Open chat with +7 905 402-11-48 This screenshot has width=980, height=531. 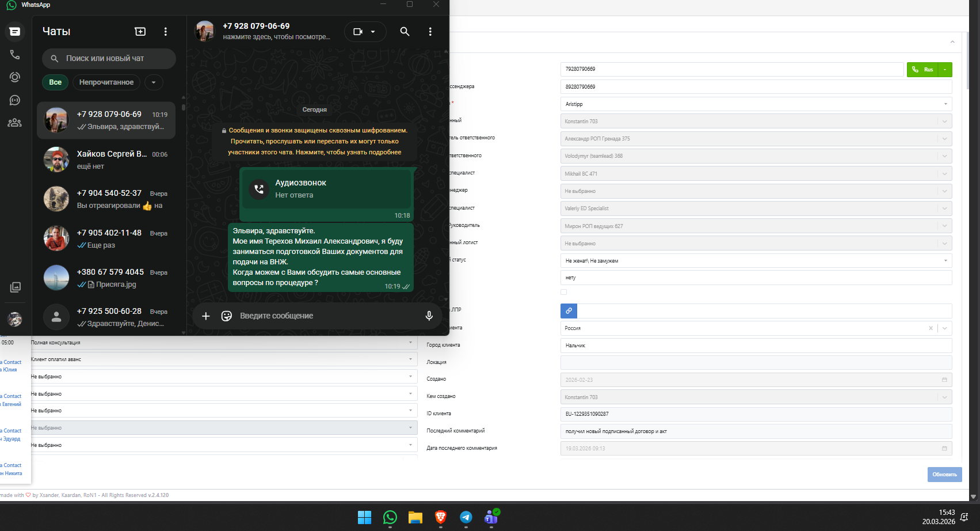(x=106, y=238)
